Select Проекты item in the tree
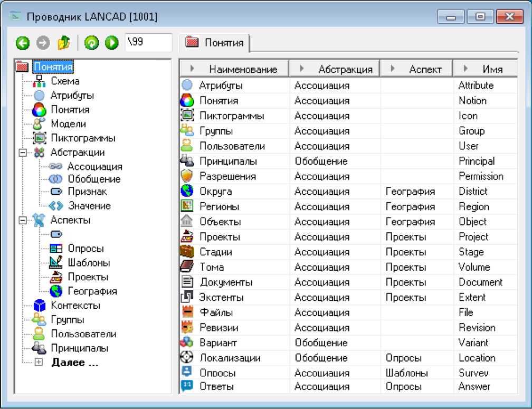Screen dimensions: 532x409 click(88, 277)
